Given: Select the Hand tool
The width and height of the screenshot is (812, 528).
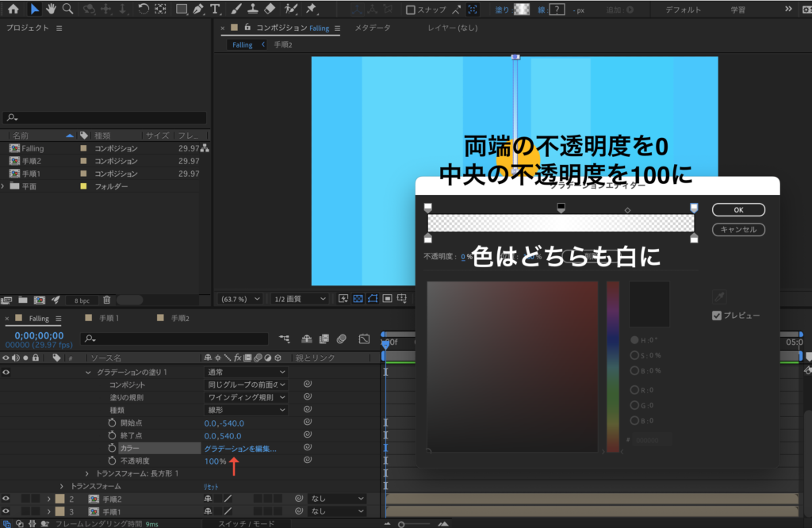Looking at the screenshot, I should point(52,10).
